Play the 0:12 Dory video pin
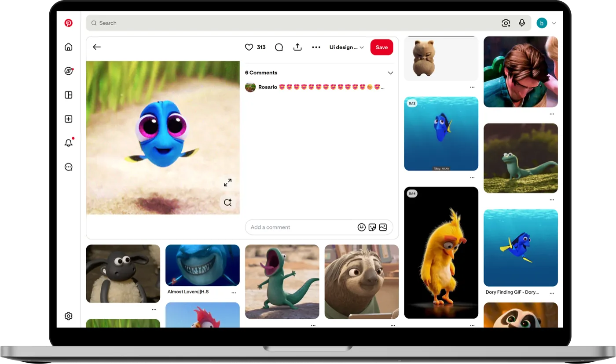Screen dimensions: 616x364 tap(441, 134)
